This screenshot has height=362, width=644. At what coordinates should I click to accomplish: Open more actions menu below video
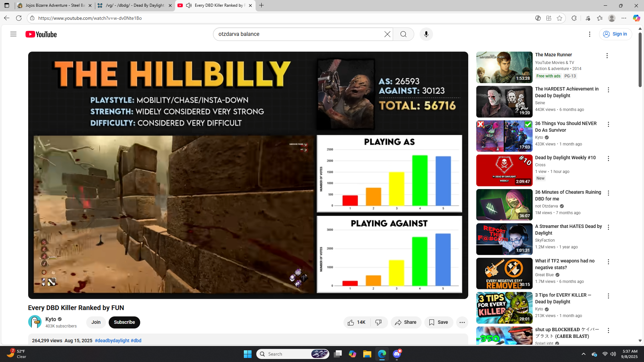[462, 322]
